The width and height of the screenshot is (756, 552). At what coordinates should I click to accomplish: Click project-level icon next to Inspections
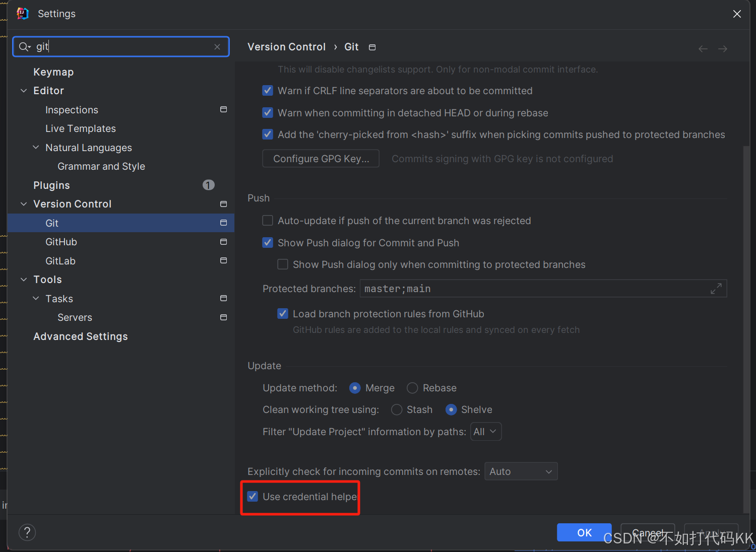click(223, 109)
